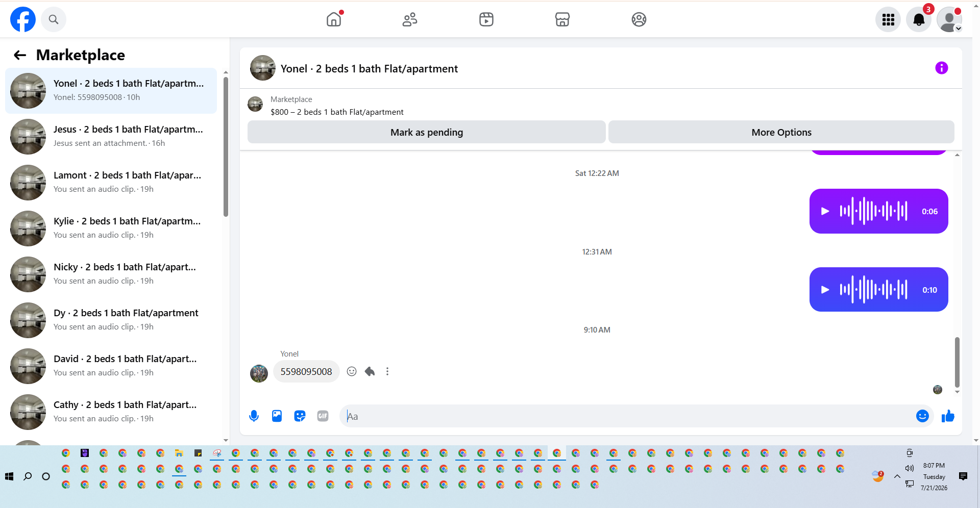Viewport: 980px width, 508px height.
Task: Open the Windows Start menu
Action: pyautogui.click(x=9, y=476)
